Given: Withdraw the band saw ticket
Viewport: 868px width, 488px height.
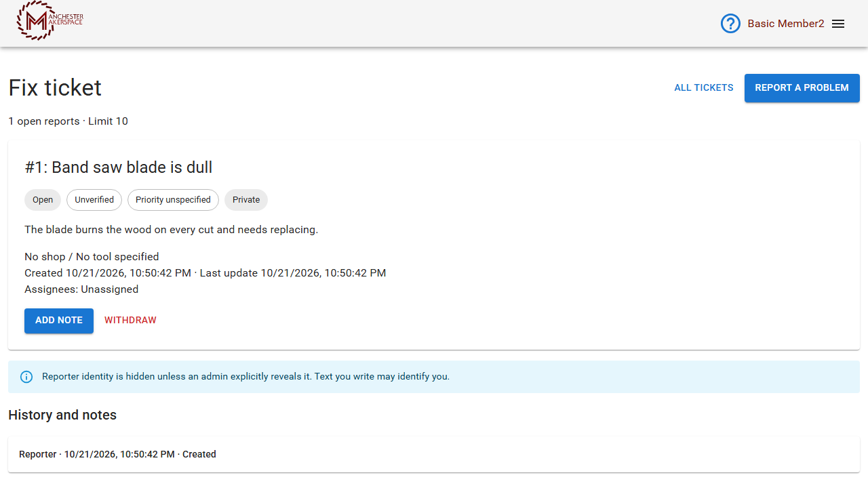Looking at the screenshot, I should click(x=130, y=321).
